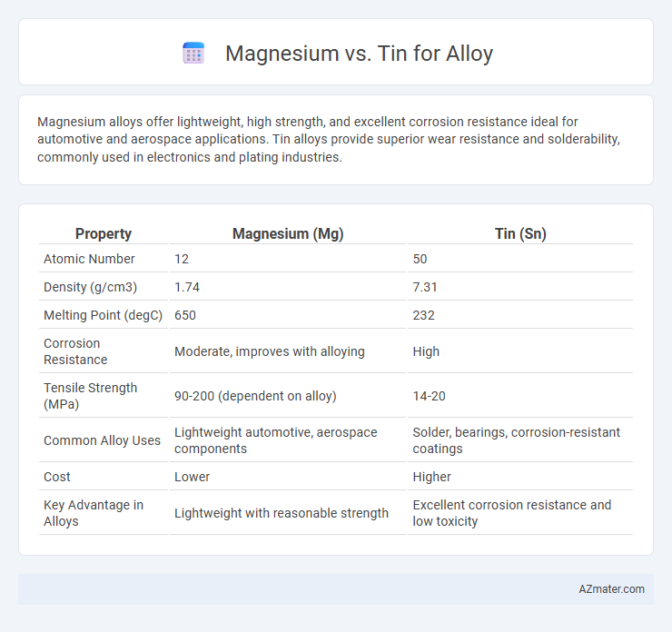Click the summary paragraph about magnesium alloys

(329, 139)
